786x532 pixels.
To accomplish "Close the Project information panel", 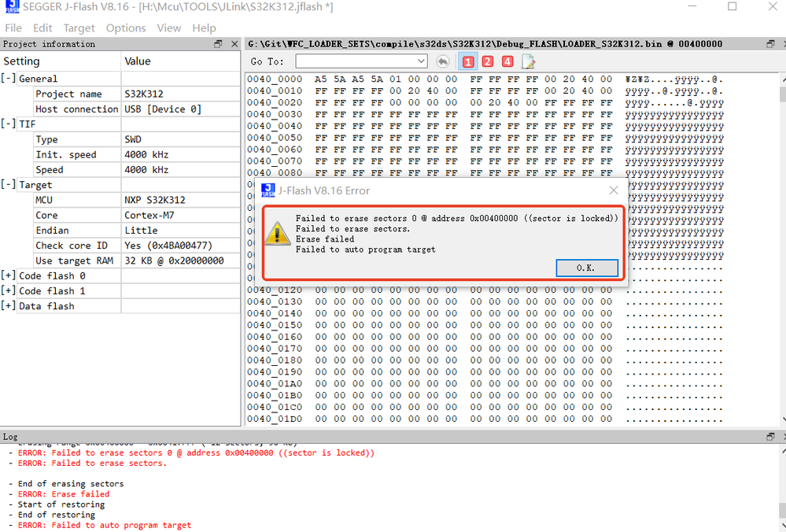I will click(234, 44).
